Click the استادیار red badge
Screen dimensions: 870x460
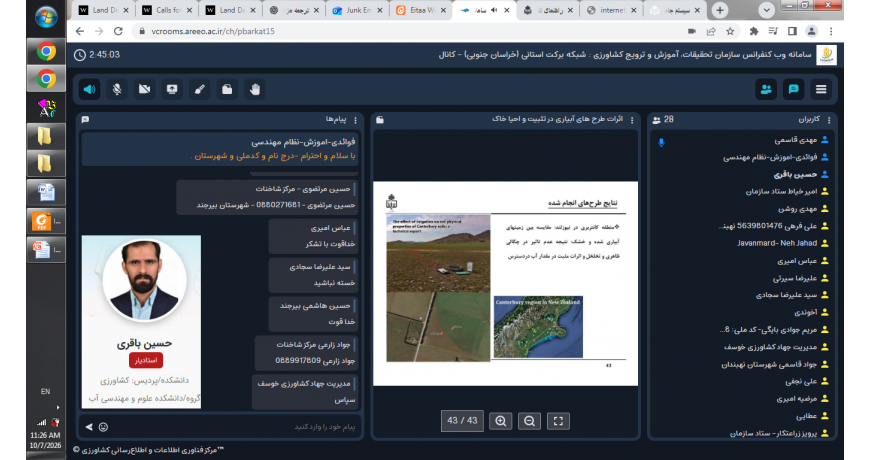click(x=146, y=360)
